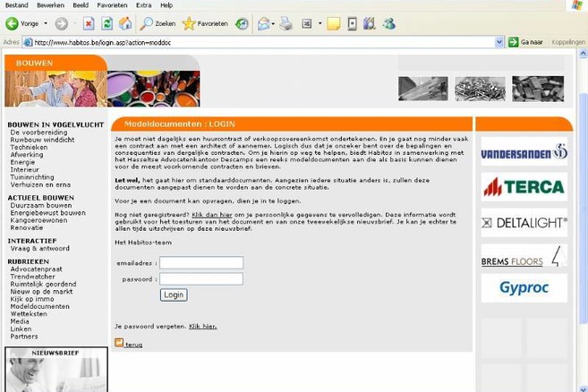Screen dimensions: 588x392
Task: Focus the password input field
Action: click(x=201, y=279)
